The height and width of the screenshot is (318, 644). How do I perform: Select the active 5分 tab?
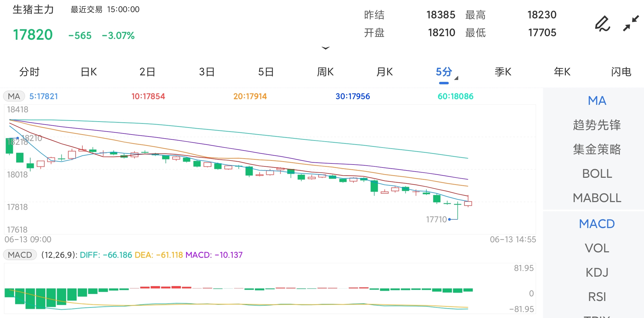444,72
